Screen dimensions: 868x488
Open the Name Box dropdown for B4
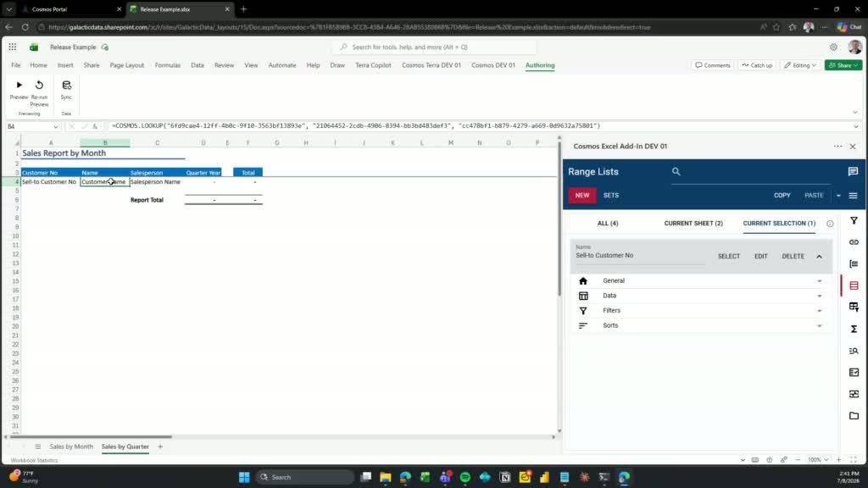pyautogui.click(x=55, y=127)
